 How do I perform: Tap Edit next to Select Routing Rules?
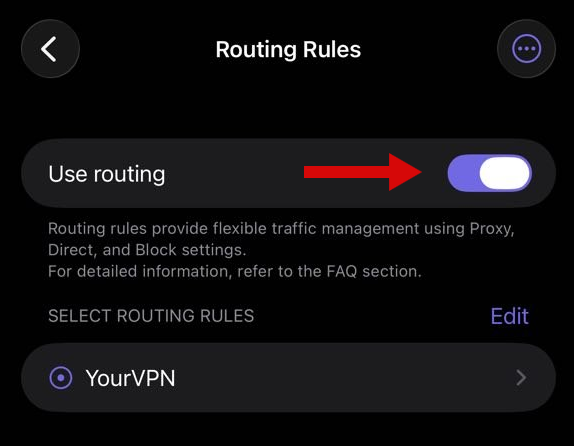pos(510,316)
